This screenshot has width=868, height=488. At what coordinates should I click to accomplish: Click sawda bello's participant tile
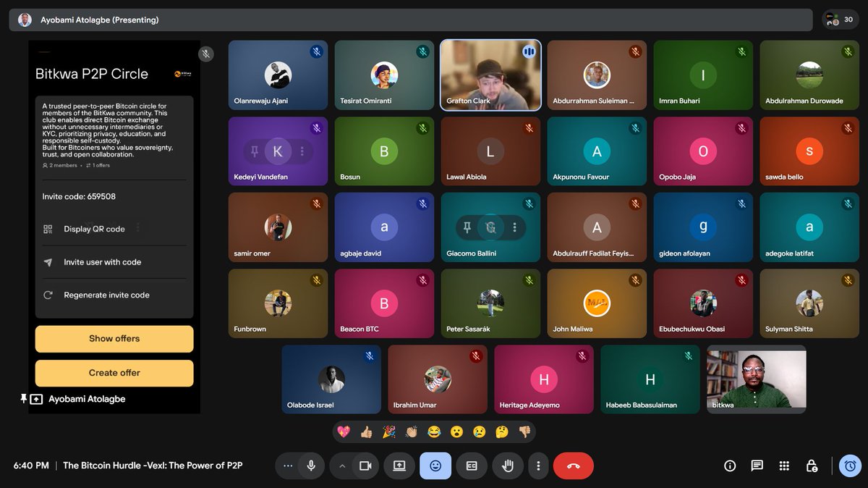coord(809,151)
